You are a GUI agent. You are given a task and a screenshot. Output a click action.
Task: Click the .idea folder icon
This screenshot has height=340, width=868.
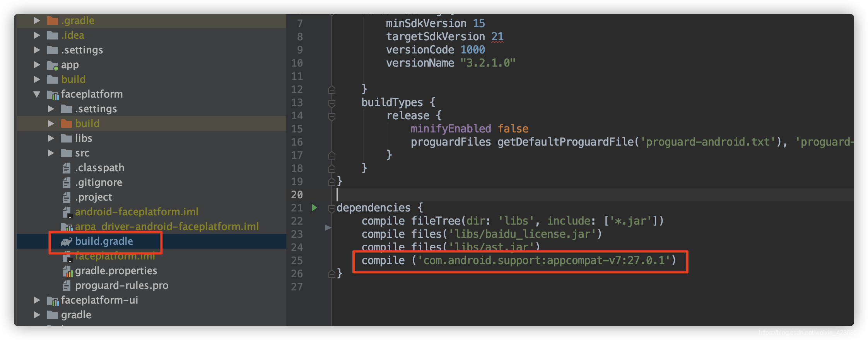[53, 35]
